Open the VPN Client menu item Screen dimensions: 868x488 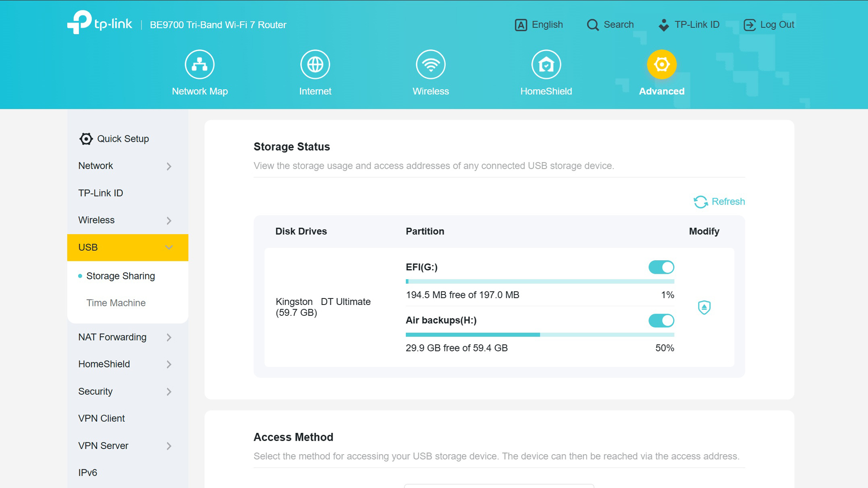point(102,418)
